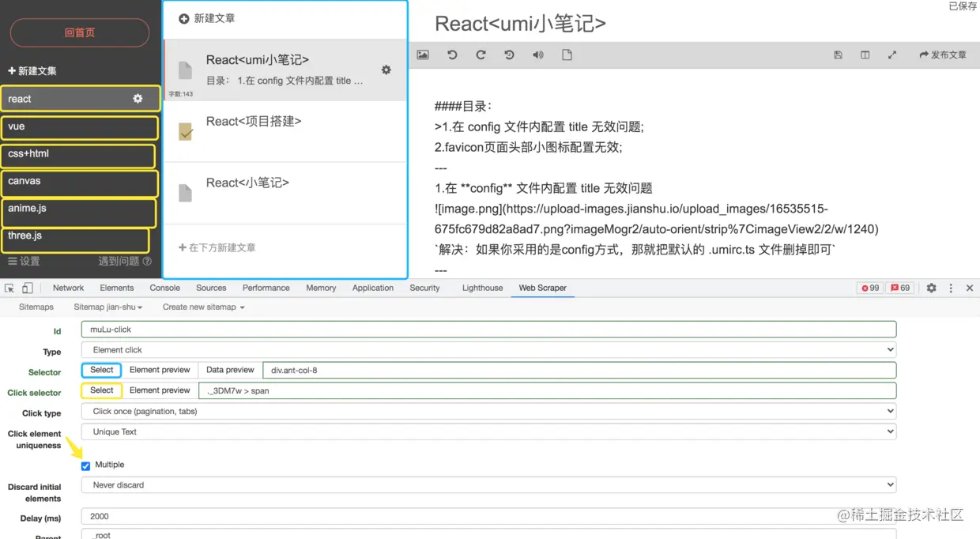
Task: Select the Web Scraper tab
Action: click(542, 288)
